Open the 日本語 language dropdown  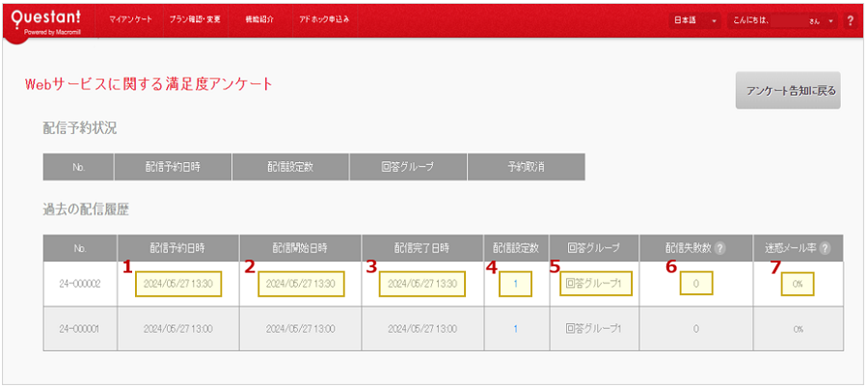[694, 20]
